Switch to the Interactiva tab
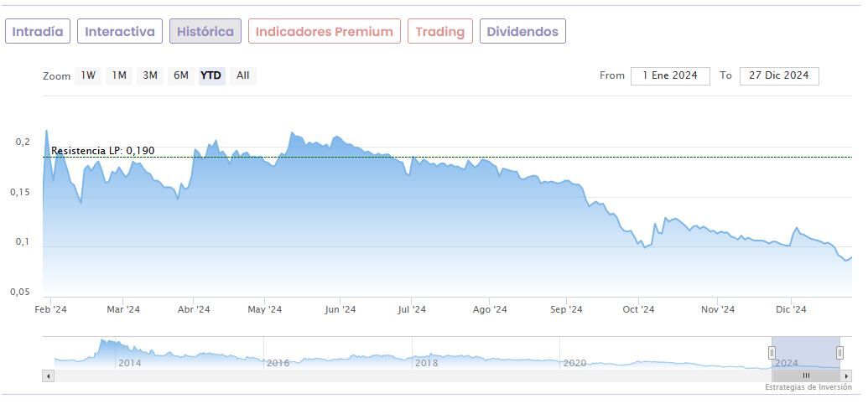 click(120, 32)
